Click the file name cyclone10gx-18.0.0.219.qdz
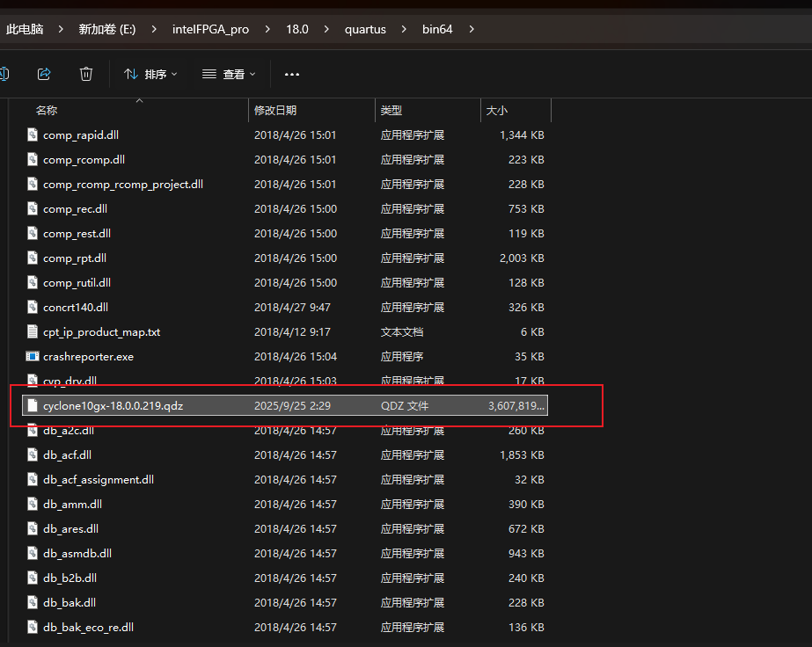The width and height of the screenshot is (812, 647). click(x=113, y=406)
